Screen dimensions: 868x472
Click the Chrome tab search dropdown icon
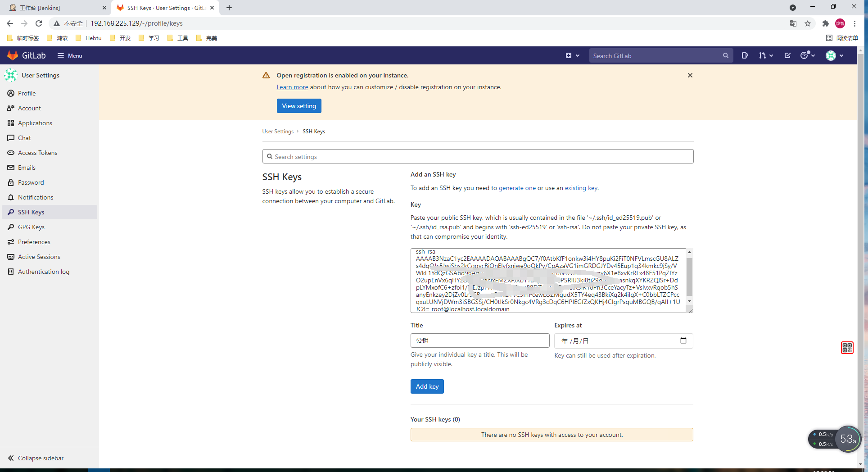793,8
